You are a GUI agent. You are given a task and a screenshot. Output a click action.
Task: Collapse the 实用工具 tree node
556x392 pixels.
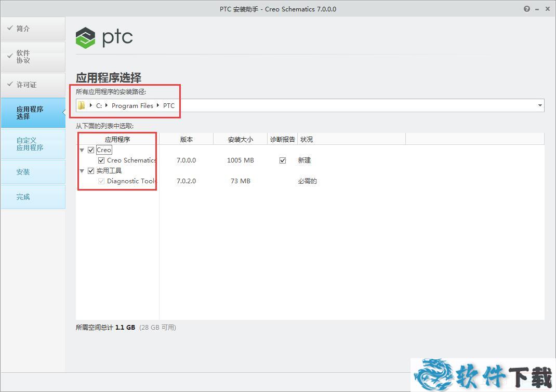point(82,171)
